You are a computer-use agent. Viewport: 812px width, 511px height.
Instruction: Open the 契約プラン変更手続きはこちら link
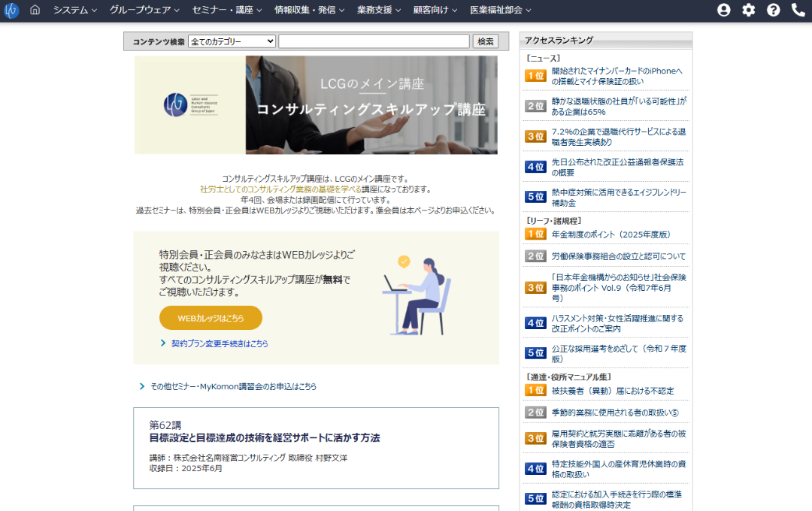click(x=220, y=343)
